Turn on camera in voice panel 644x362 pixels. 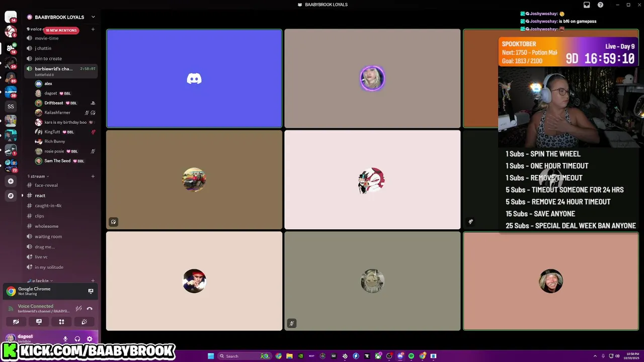pos(16,322)
